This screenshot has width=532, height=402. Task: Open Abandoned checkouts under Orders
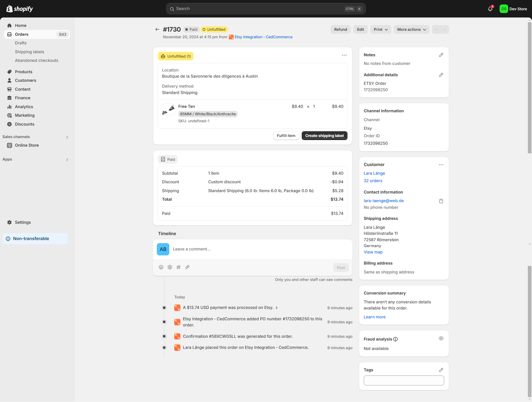tap(37, 60)
